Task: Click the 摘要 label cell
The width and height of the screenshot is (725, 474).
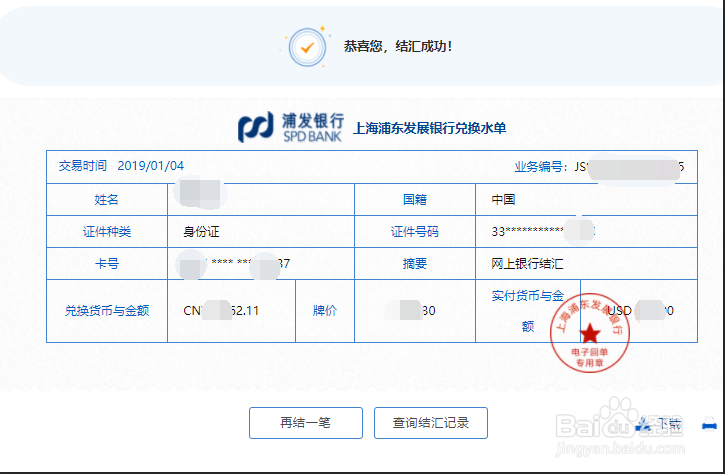Action: [415, 263]
